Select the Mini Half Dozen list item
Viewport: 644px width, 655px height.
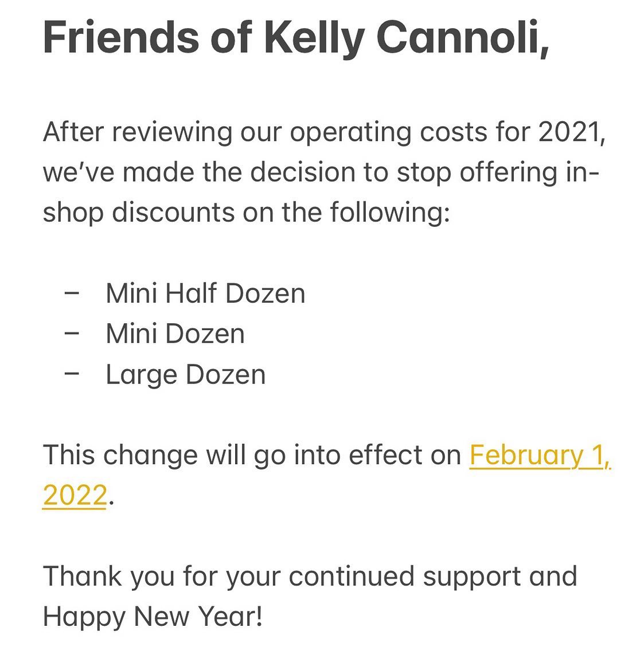click(x=205, y=293)
